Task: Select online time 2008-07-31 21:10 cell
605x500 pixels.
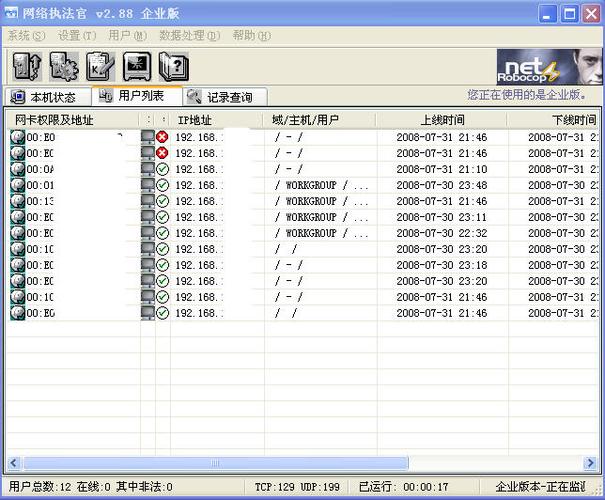Action: (442, 169)
